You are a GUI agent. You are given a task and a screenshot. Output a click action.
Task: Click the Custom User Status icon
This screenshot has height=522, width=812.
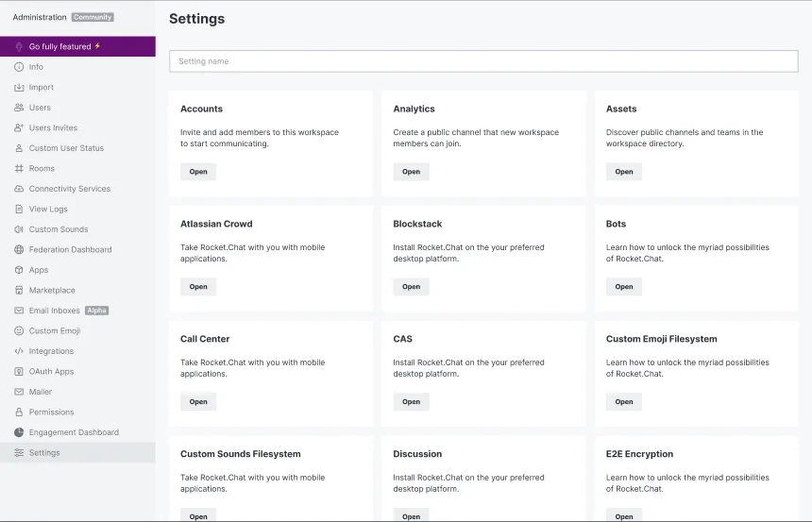19,148
